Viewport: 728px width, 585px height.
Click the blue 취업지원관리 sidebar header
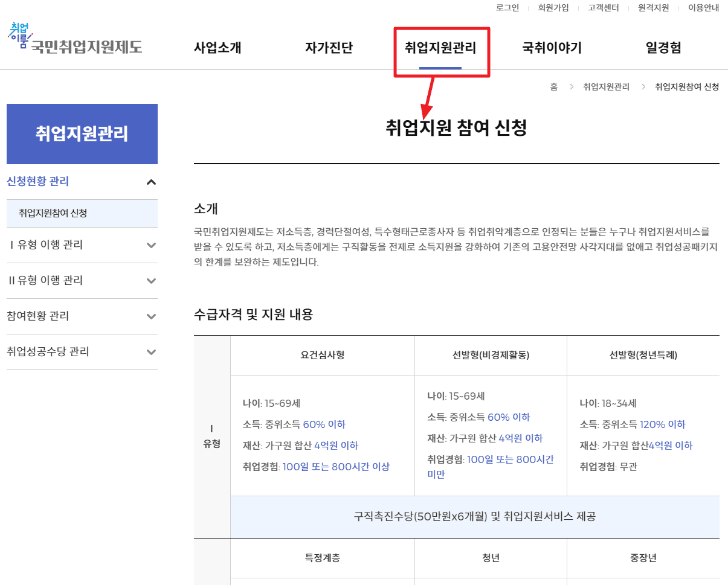pos(82,134)
